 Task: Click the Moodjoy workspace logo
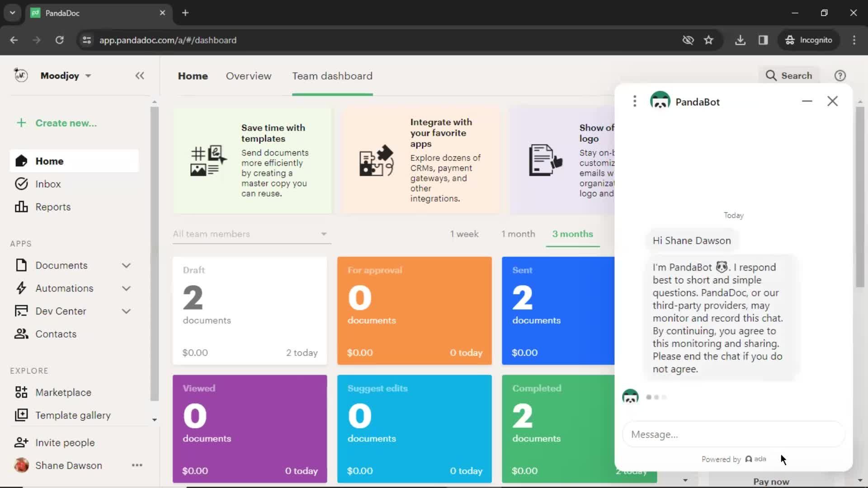point(21,75)
